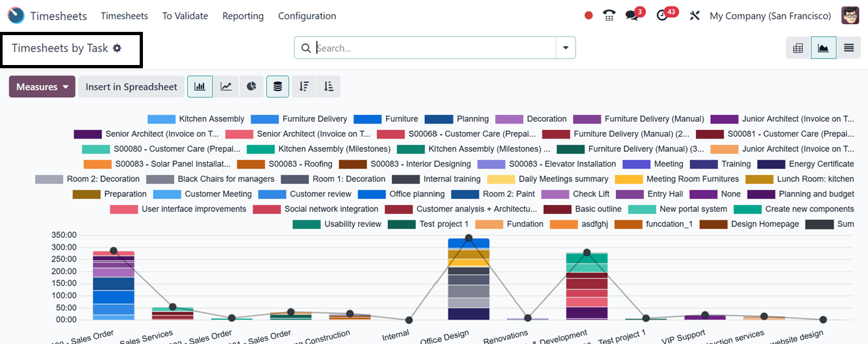
Task: Open the activities clock icon
Action: click(x=662, y=16)
